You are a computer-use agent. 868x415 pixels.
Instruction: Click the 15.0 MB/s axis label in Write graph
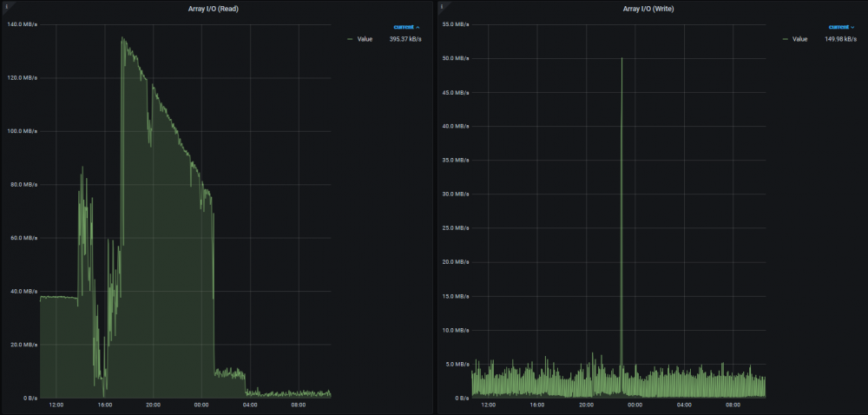tap(456, 296)
